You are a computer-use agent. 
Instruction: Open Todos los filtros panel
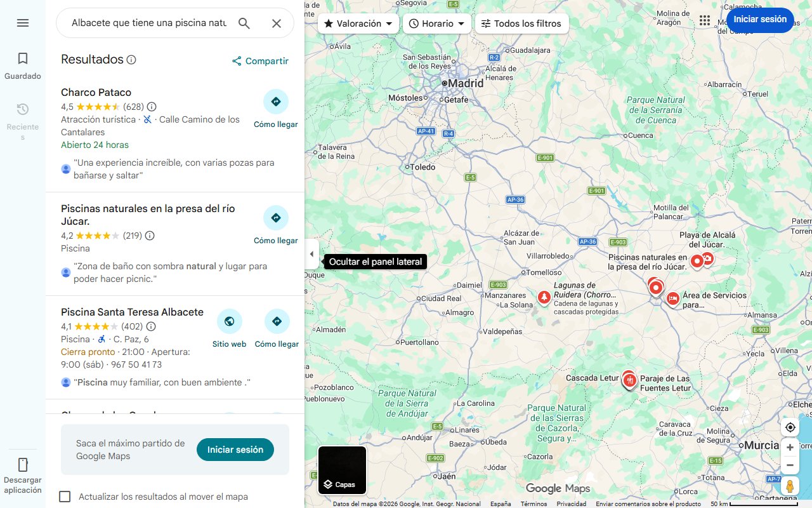coord(521,23)
